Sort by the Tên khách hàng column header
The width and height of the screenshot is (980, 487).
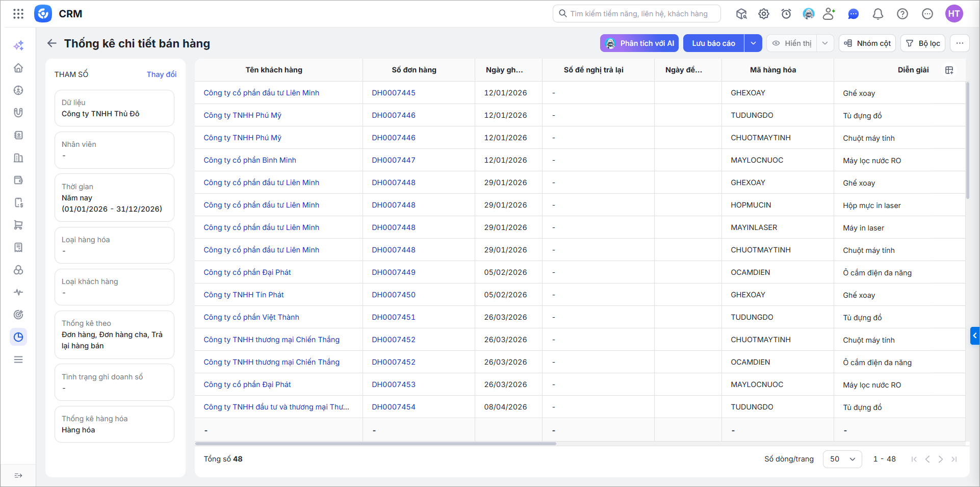(x=274, y=70)
